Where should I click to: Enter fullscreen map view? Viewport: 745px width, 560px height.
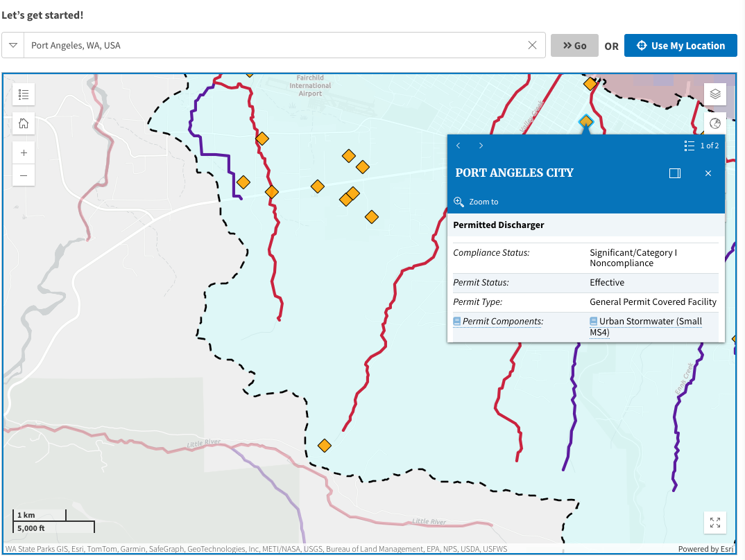[x=715, y=523]
